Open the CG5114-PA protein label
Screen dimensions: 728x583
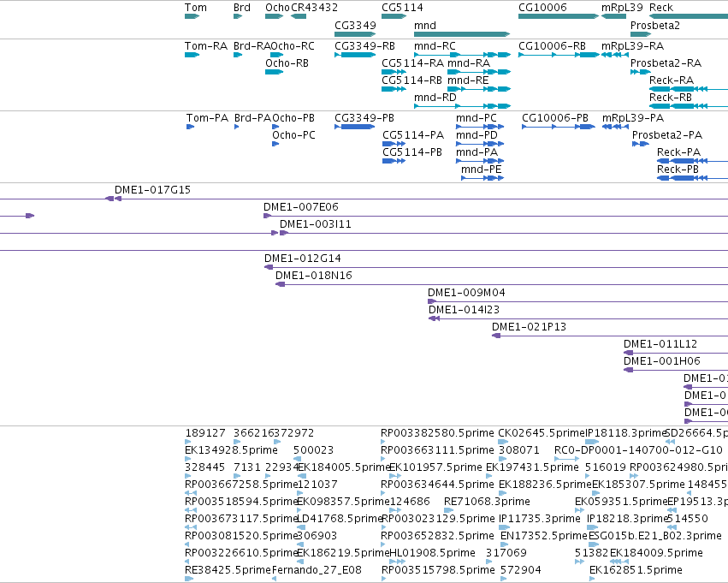pos(413,135)
